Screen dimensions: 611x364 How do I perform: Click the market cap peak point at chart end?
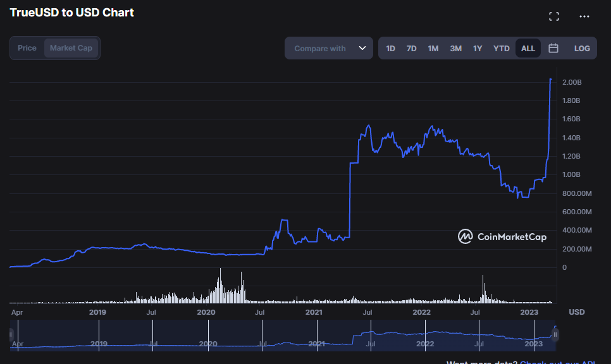(x=551, y=80)
